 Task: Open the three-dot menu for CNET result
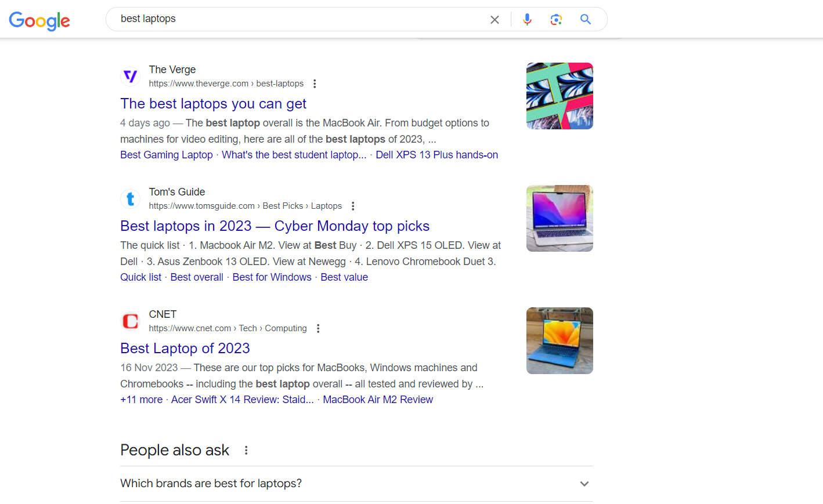pos(318,328)
